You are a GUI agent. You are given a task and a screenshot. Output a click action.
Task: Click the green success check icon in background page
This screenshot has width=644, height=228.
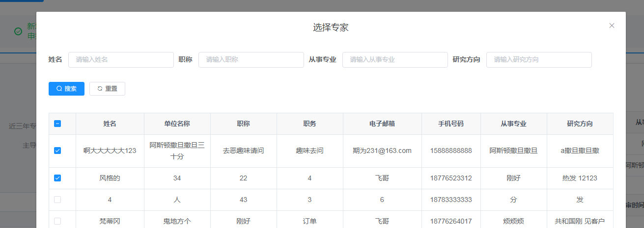click(18, 31)
